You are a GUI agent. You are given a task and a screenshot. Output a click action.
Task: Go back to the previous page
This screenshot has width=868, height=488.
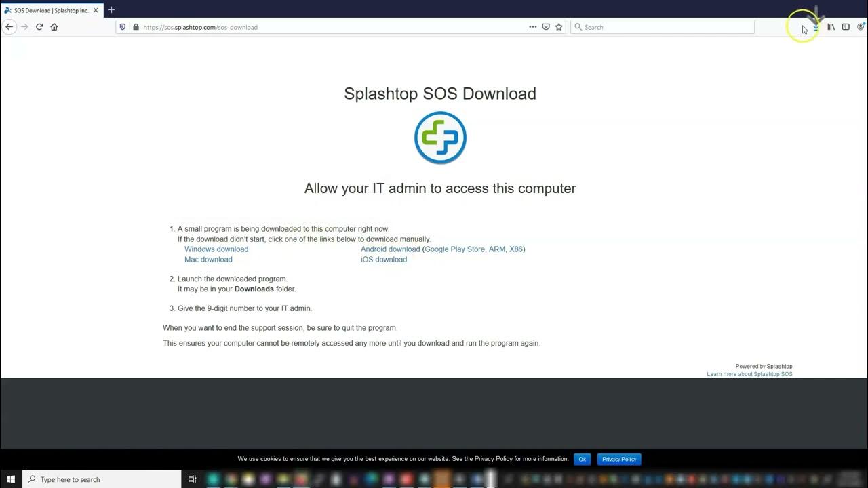pyautogui.click(x=9, y=27)
